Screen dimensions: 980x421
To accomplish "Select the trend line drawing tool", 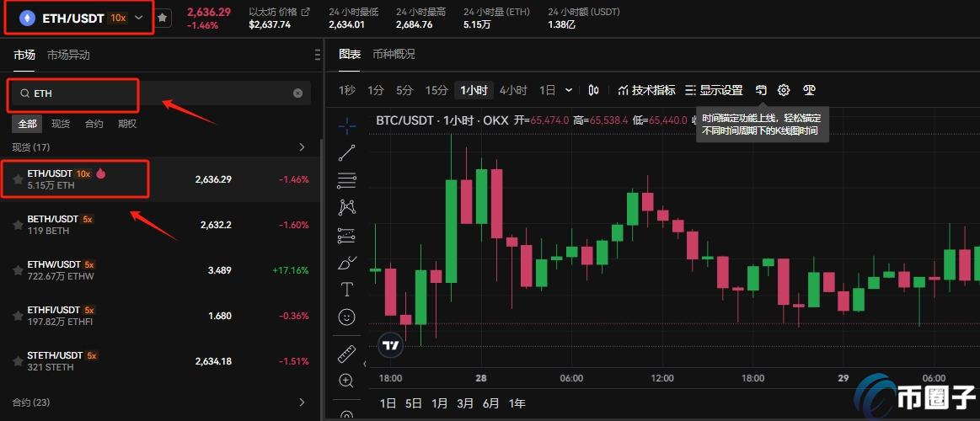I will pyautogui.click(x=347, y=153).
